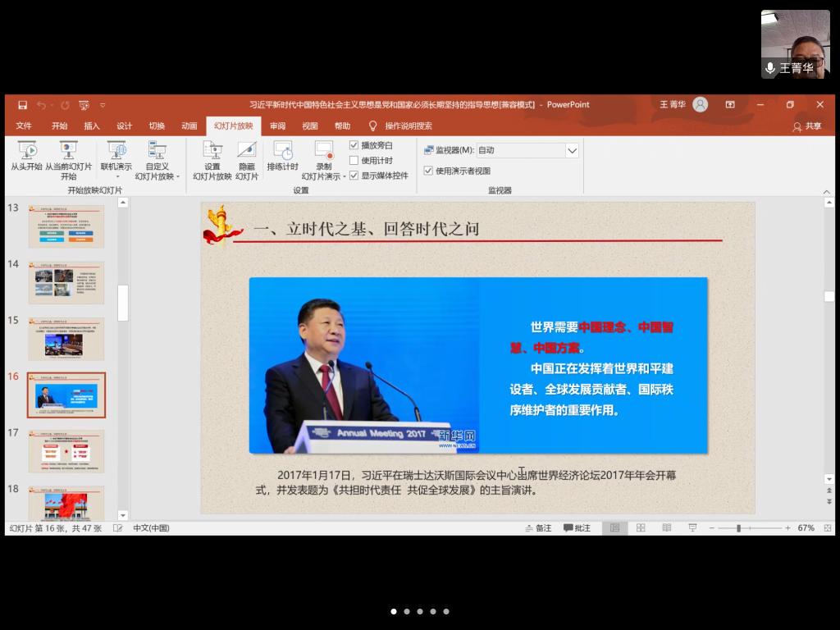Open the Monitor (监视器) dropdown
The height and width of the screenshot is (630, 840).
click(x=572, y=150)
